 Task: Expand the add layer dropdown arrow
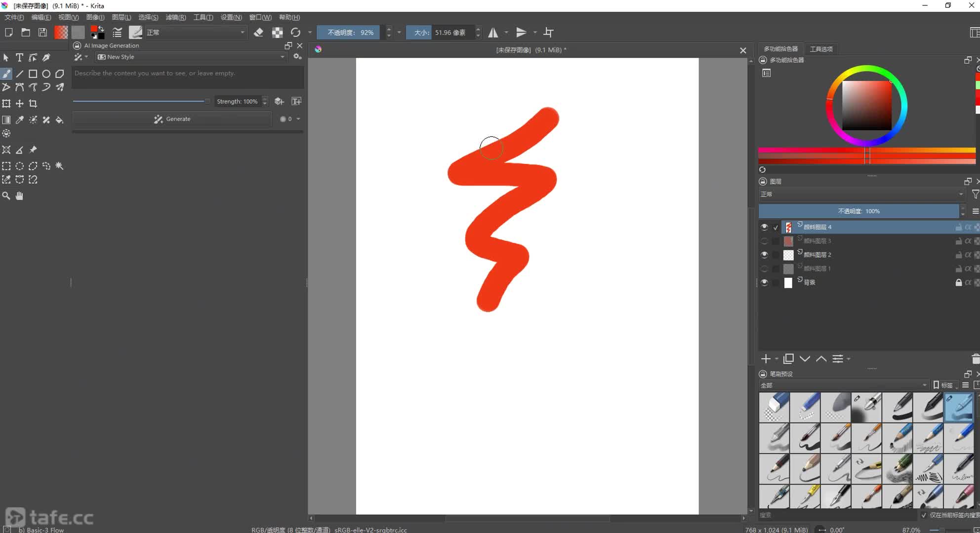776,359
